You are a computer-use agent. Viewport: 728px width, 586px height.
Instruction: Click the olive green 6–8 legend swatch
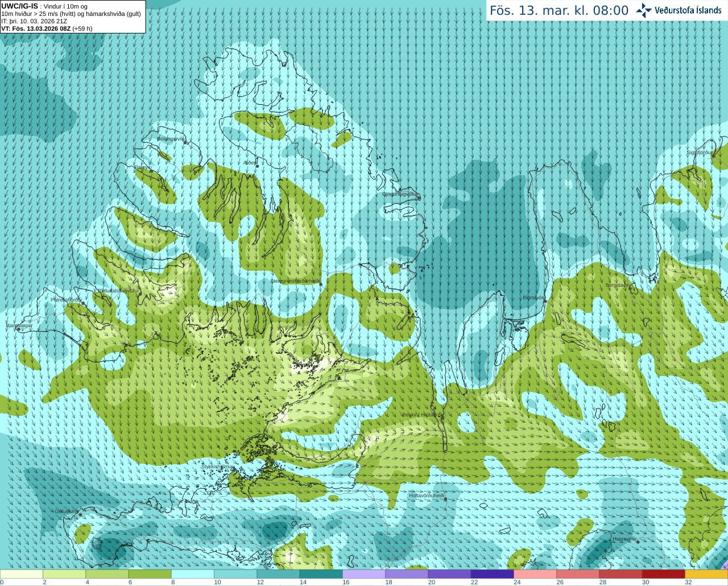(150, 574)
